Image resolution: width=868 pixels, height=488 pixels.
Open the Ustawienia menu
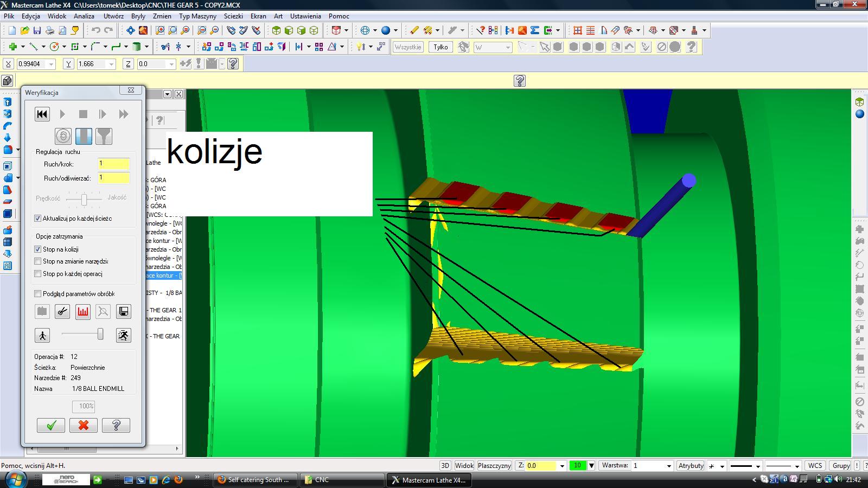tap(305, 16)
